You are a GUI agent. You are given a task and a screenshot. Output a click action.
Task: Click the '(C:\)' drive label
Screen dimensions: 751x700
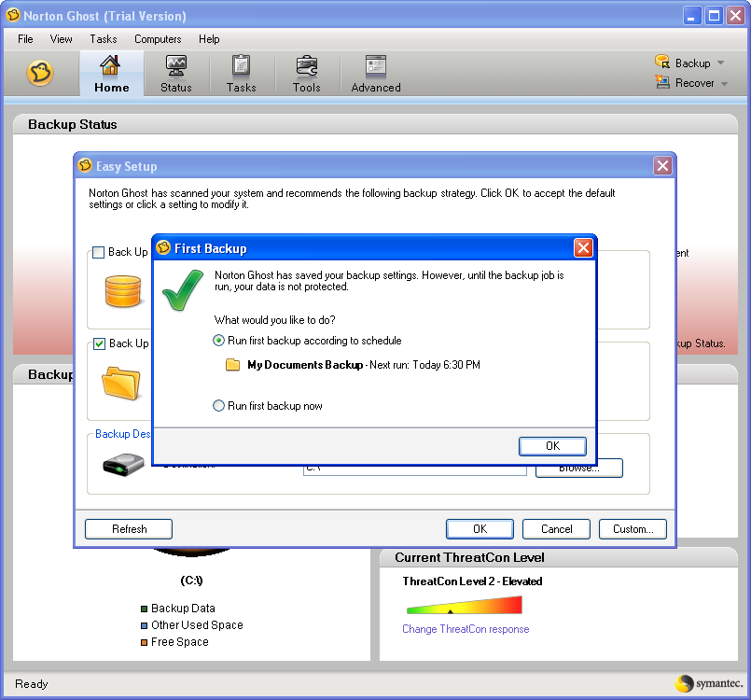(x=191, y=581)
